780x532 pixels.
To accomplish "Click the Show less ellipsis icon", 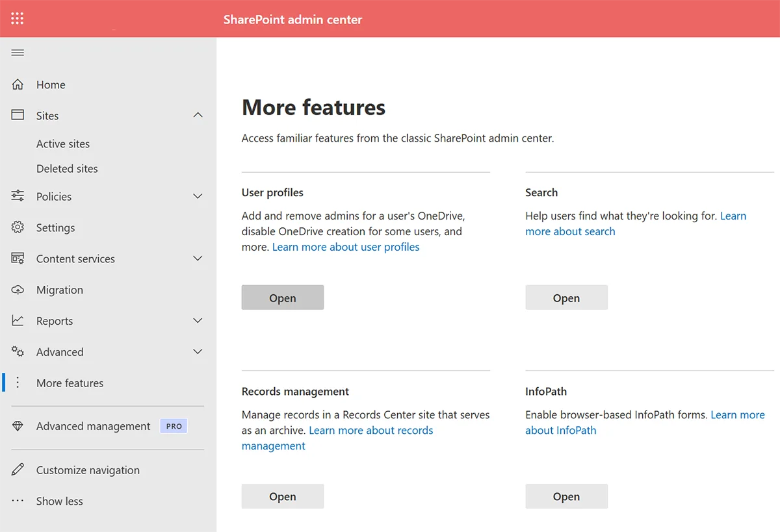I will pos(16,501).
